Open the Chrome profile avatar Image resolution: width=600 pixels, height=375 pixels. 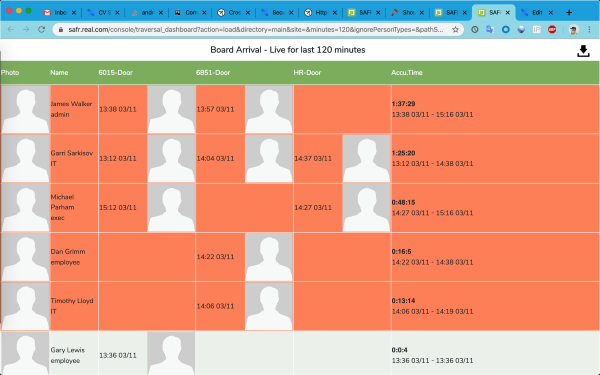(573, 29)
